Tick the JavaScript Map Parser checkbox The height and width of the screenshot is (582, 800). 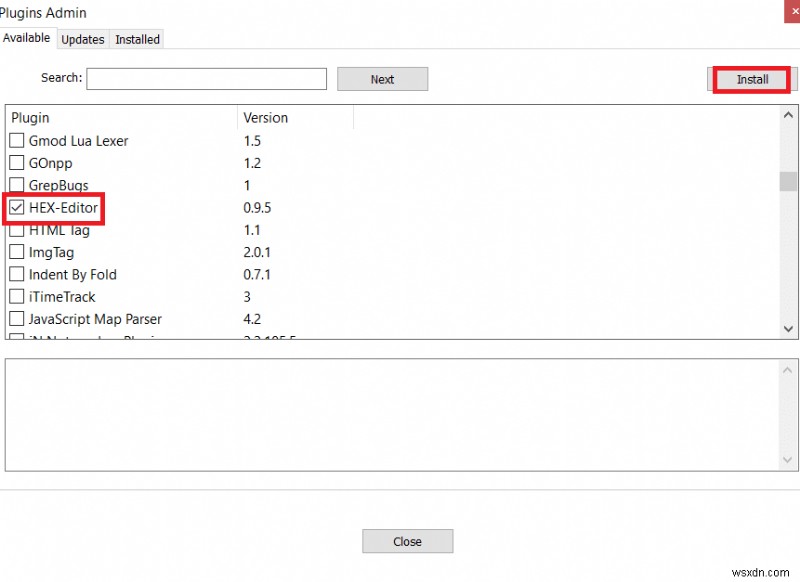pos(16,319)
